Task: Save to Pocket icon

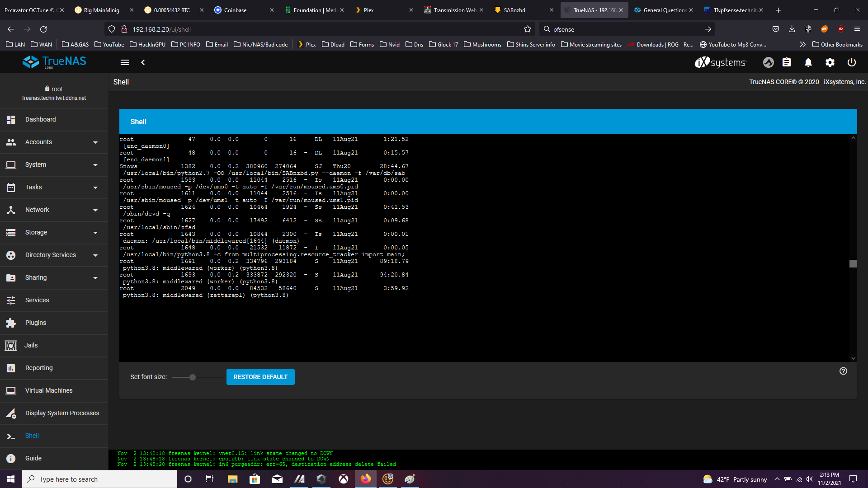Action: point(776,29)
